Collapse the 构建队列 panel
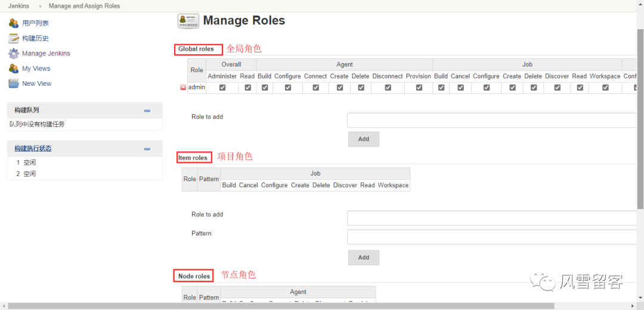Viewport: 644px width, 310px height. [x=147, y=111]
